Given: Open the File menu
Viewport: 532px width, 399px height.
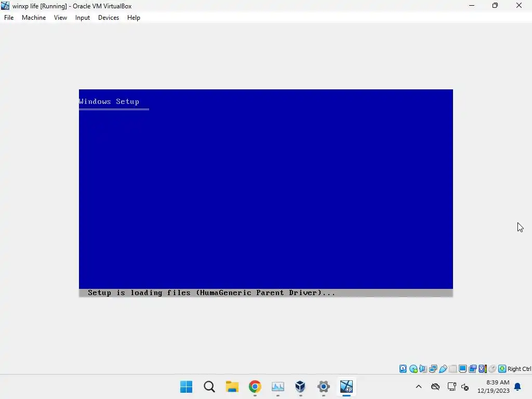Looking at the screenshot, I should [x=9, y=18].
